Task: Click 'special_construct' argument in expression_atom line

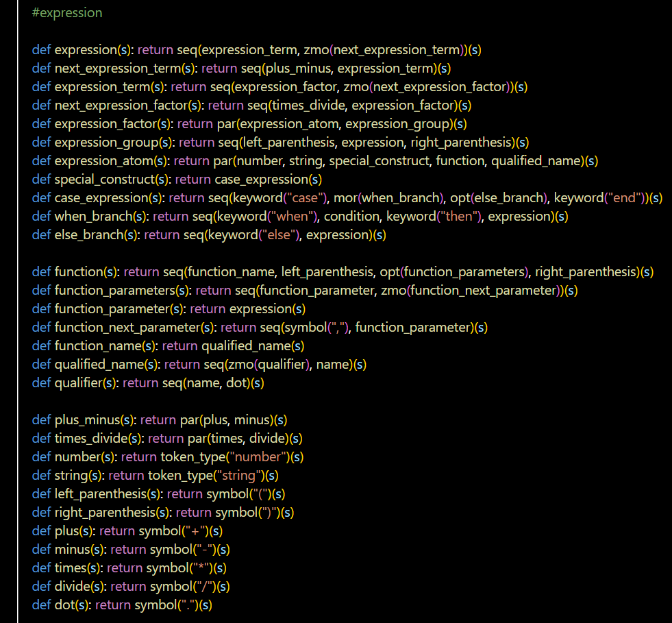Action: click(x=379, y=160)
